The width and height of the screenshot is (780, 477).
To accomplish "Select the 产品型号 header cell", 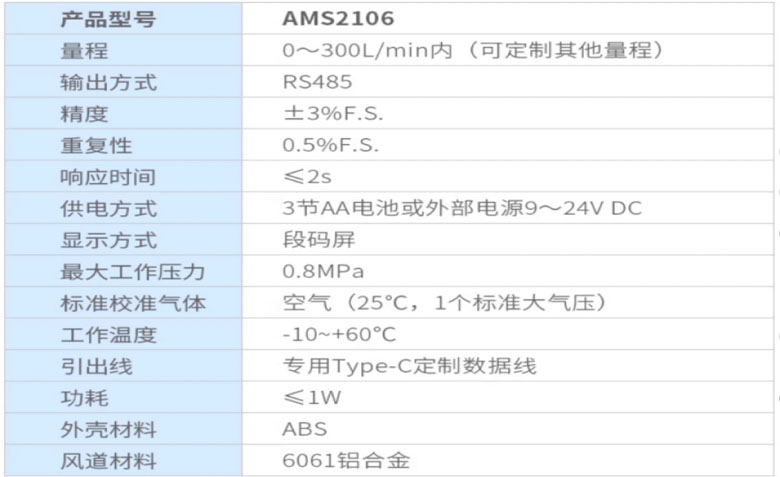I will click(x=123, y=18).
